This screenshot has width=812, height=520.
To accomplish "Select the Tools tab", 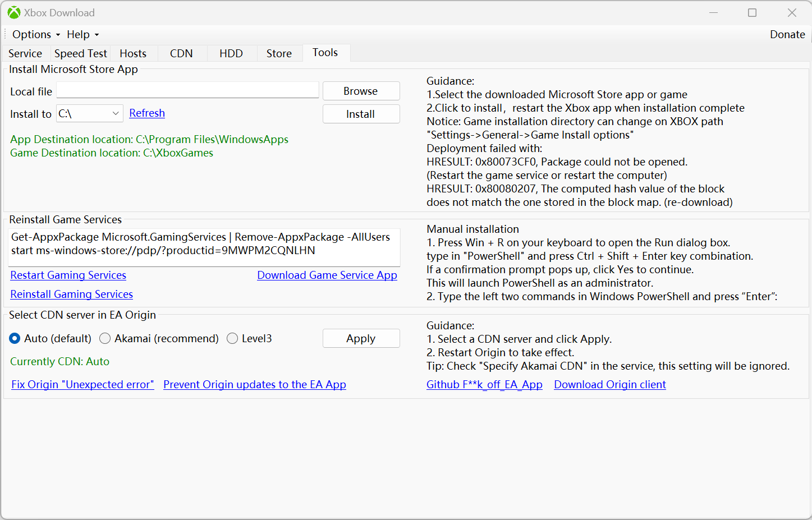I will click(325, 52).
